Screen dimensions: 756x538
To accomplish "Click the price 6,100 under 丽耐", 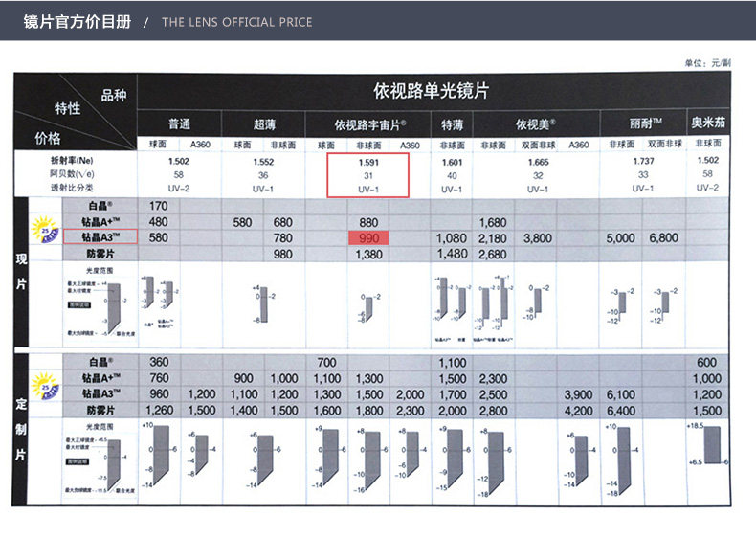I will point(620,395).
